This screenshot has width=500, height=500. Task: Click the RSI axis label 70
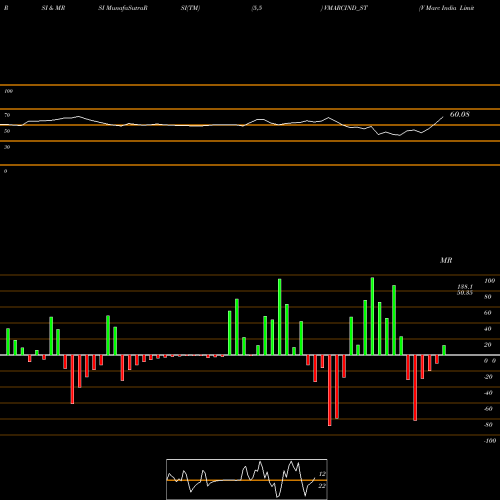point(7,115)
